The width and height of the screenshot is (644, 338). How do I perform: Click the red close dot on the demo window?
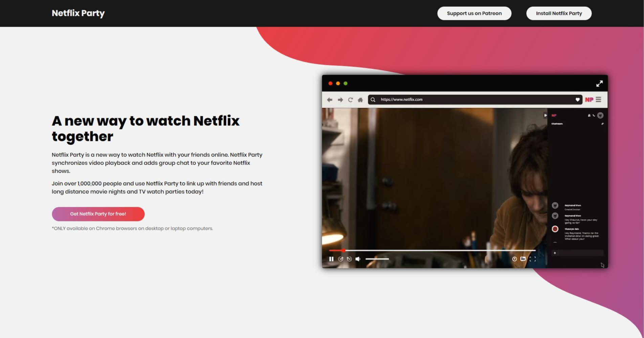point(330,83)
